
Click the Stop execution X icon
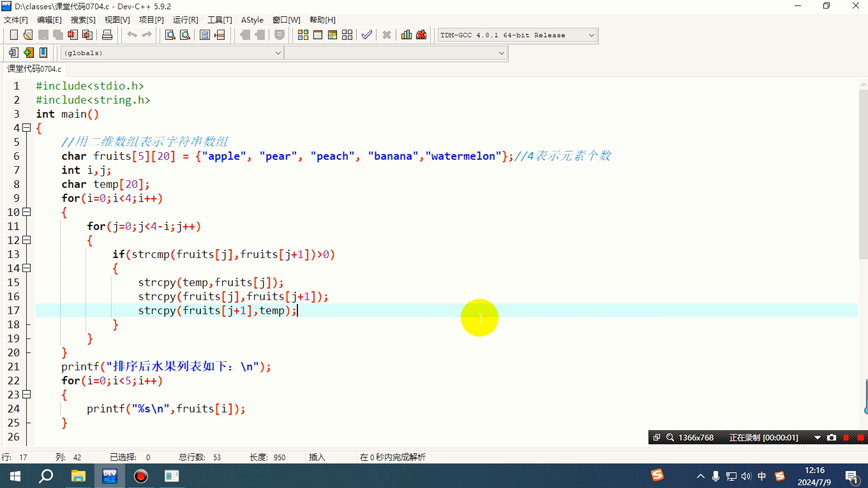click(387, 35)
